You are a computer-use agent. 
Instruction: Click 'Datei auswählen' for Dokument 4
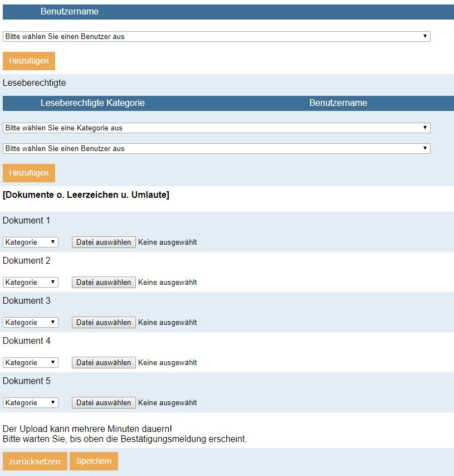[104, 363]
